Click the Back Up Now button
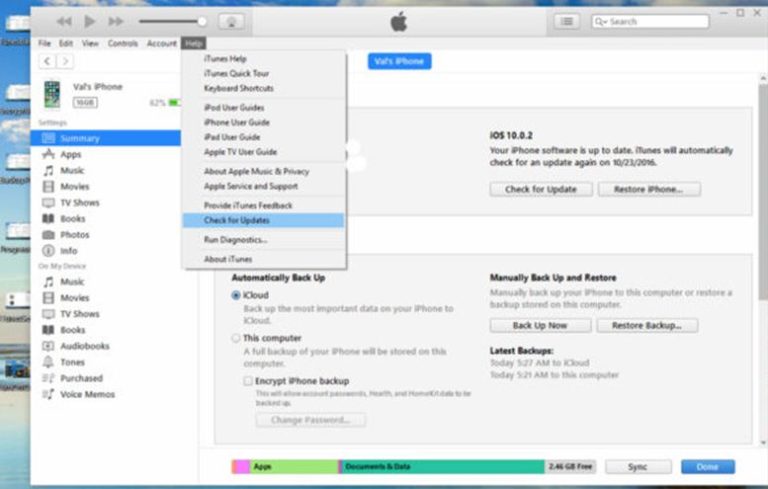Screen dimensions: 768x489 pyautogui.click(x=539, y=326)
